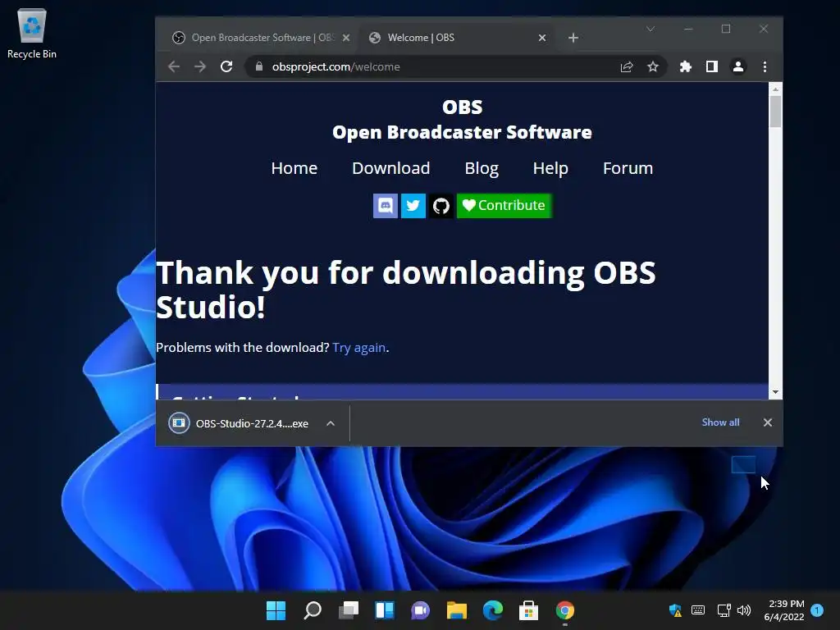Bookmark this page with star
Image resolution: width=840 pixels, height=630 pixels.
click(652, 66)
